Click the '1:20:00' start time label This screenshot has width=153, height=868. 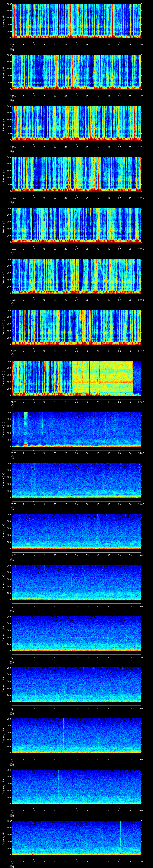click(12, 351)
